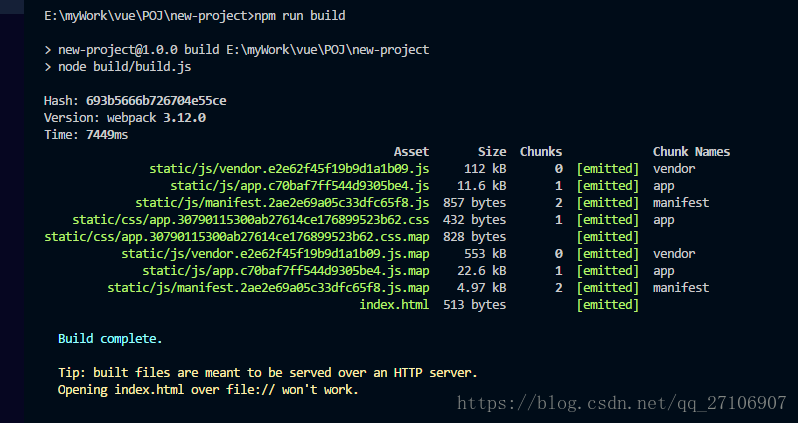The height and width of the screenshot is (423, 798).
Task: Click the 'node build/build.js' line
Action: click(118, 67)
